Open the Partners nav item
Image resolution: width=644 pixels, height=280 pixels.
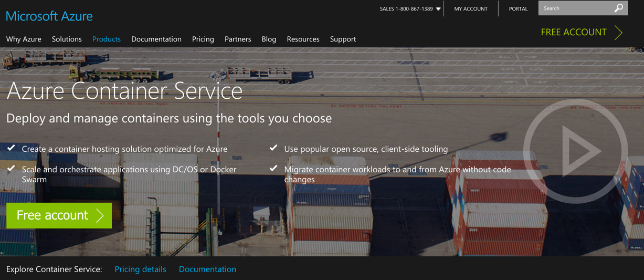pos(238,39)
